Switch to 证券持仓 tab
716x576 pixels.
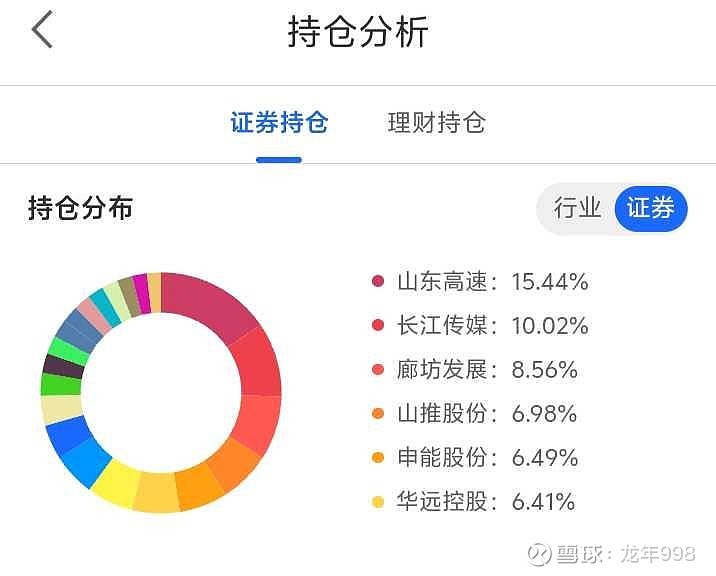tap(279, 123)
